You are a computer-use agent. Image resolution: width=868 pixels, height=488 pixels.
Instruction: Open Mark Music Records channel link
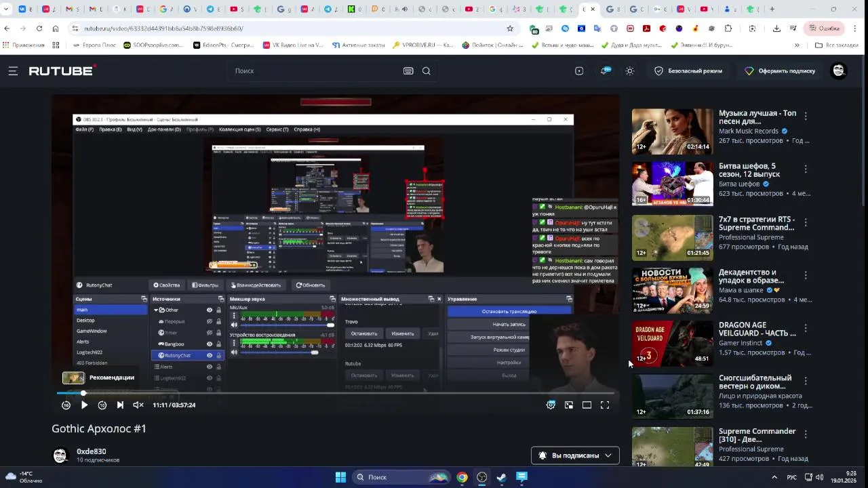749,131
